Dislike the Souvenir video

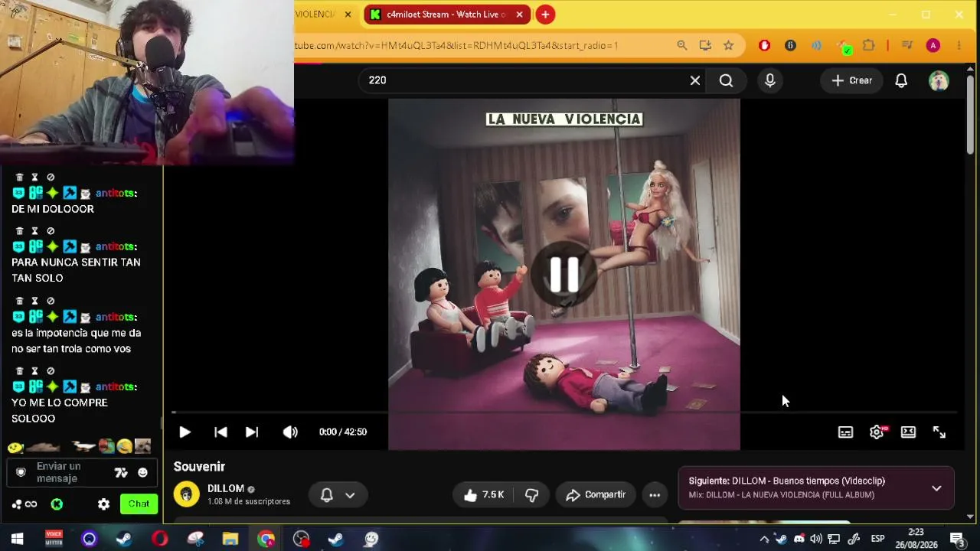(531, 495)
